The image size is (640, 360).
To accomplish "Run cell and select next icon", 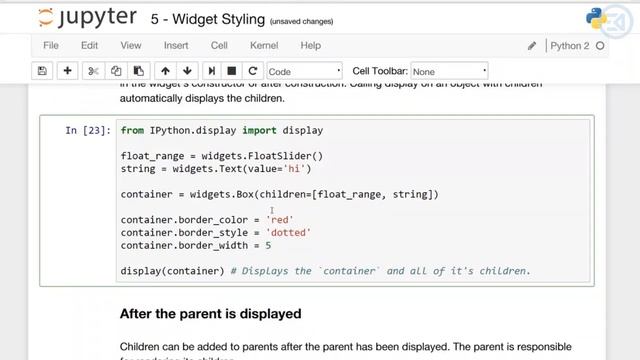I will coord(211,71).
